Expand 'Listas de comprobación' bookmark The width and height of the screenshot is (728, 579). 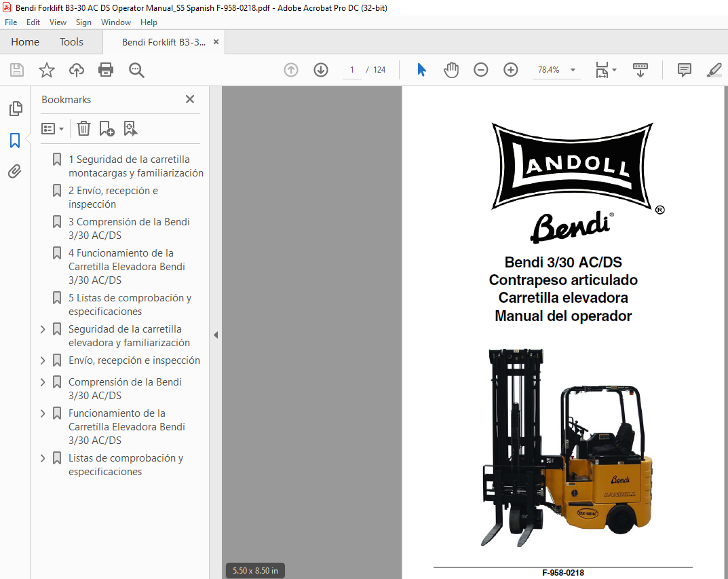click(43, 458)
